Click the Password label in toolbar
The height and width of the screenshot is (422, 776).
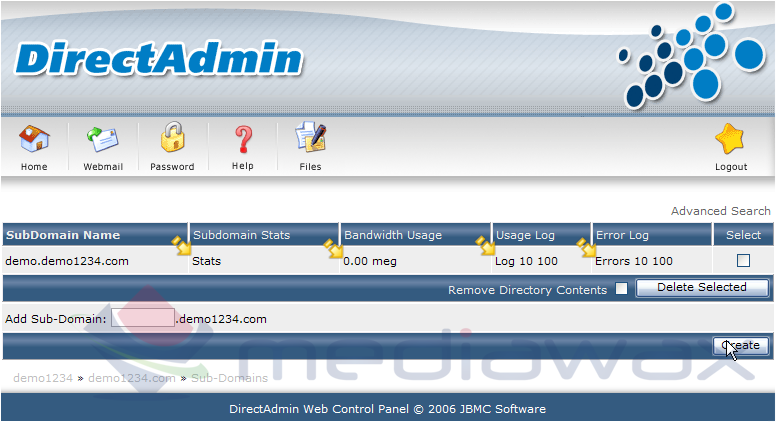pos(172,167)
